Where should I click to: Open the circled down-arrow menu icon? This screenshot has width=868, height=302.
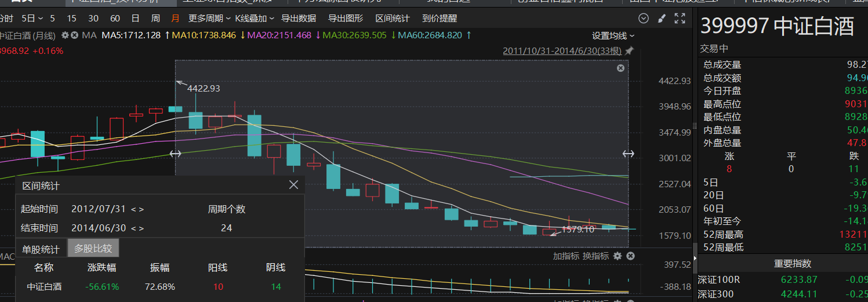(642, 18)
